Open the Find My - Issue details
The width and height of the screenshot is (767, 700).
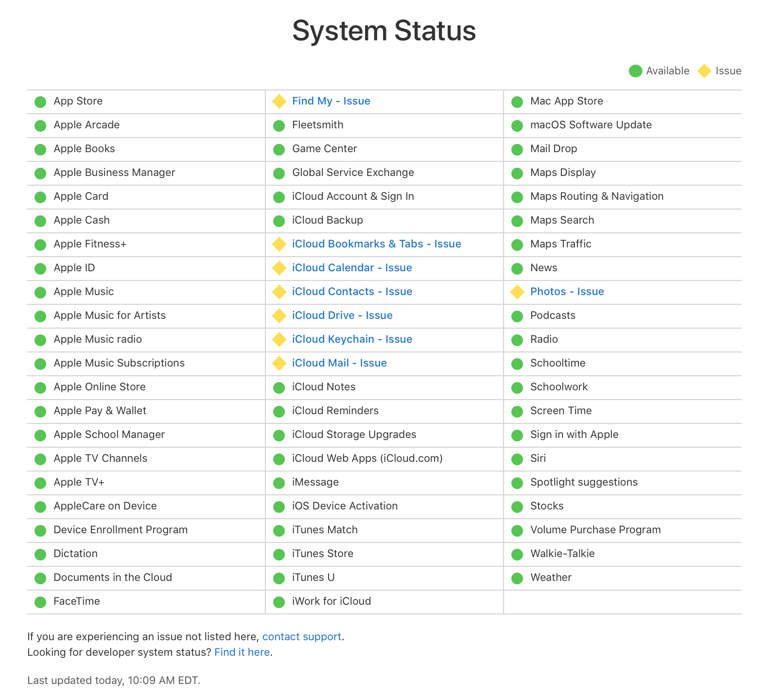331,101
